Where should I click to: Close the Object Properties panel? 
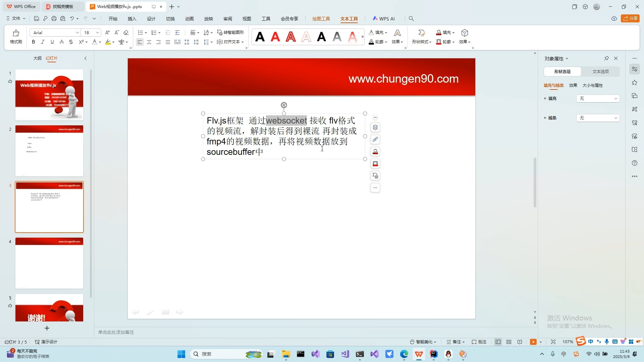[x=616, y=58]
